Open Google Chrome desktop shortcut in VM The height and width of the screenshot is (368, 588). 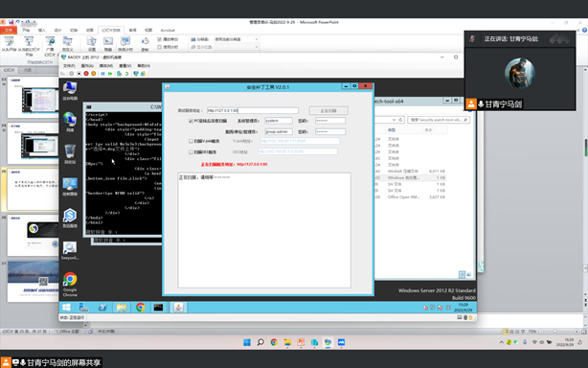click(x=70, y=284)
